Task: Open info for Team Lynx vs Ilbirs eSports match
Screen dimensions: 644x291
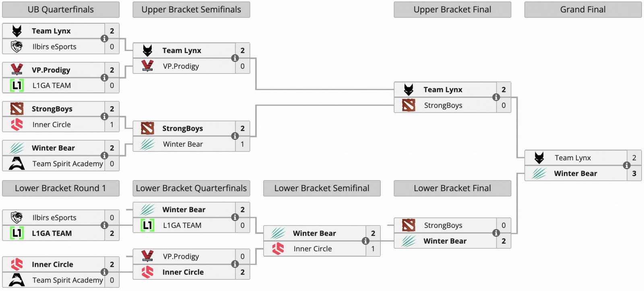Action: click(x=104, y=39)
